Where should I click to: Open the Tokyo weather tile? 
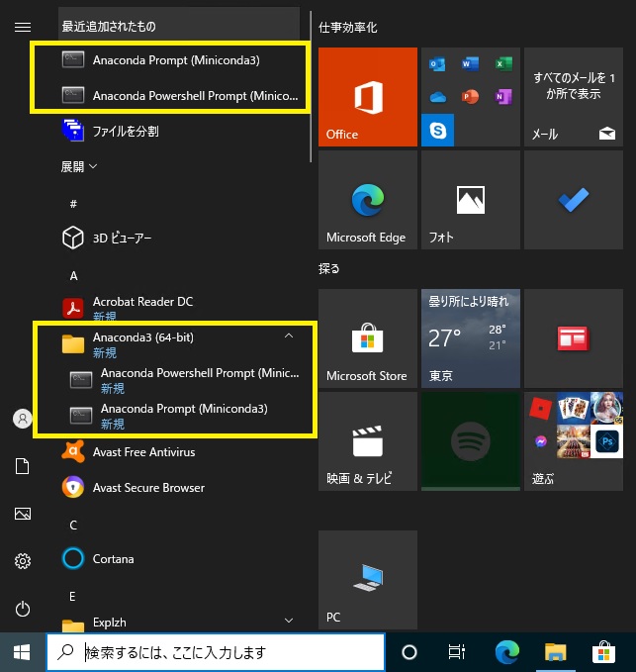click(x=471, y=338)
